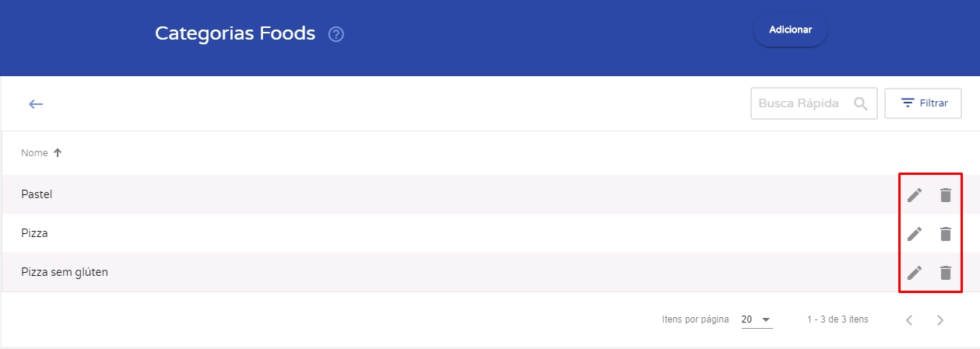Go to the next page chevron

point(940,319)
